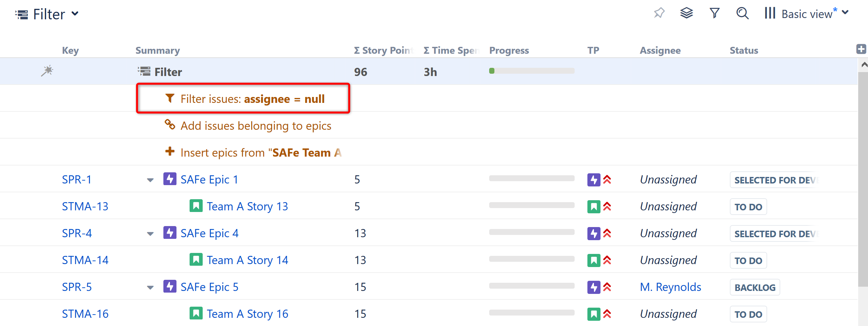Open search with the magnifier icon

742,13
